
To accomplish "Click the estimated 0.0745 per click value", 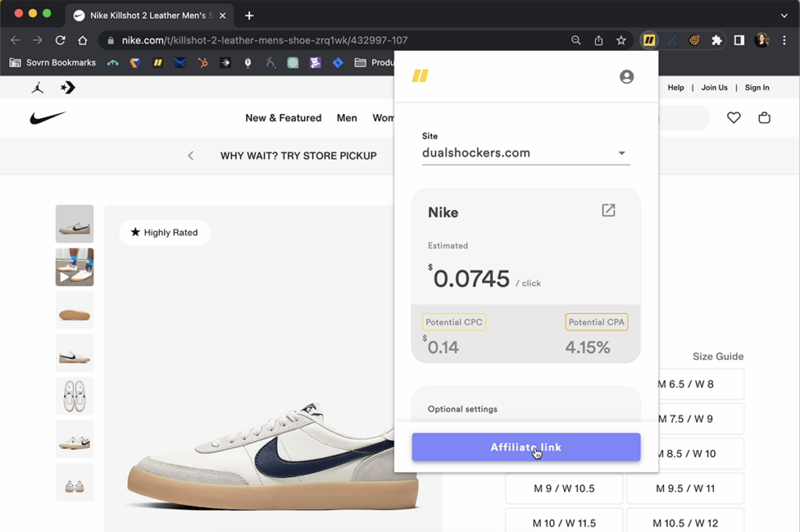I will point(471,278).
